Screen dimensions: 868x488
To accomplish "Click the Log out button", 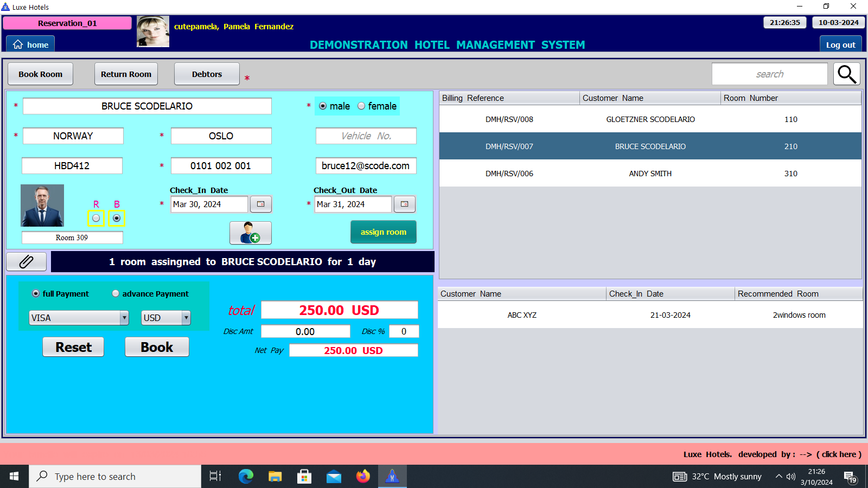I will pos(840,45).
